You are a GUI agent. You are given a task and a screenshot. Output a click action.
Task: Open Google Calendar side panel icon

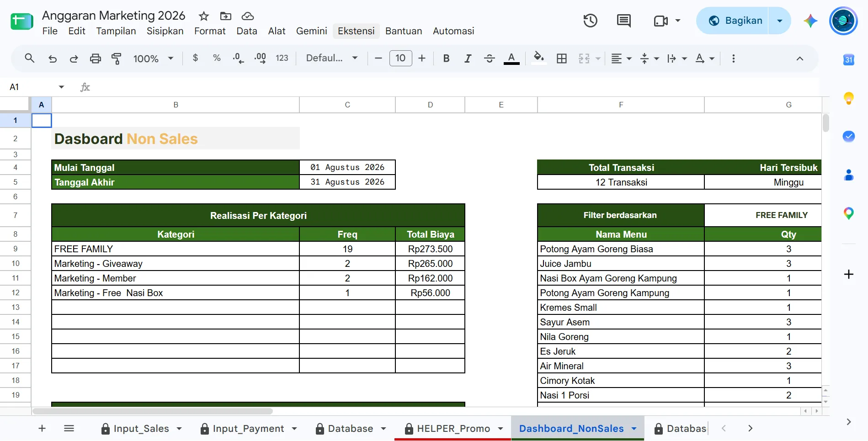[x=849, y=60]
